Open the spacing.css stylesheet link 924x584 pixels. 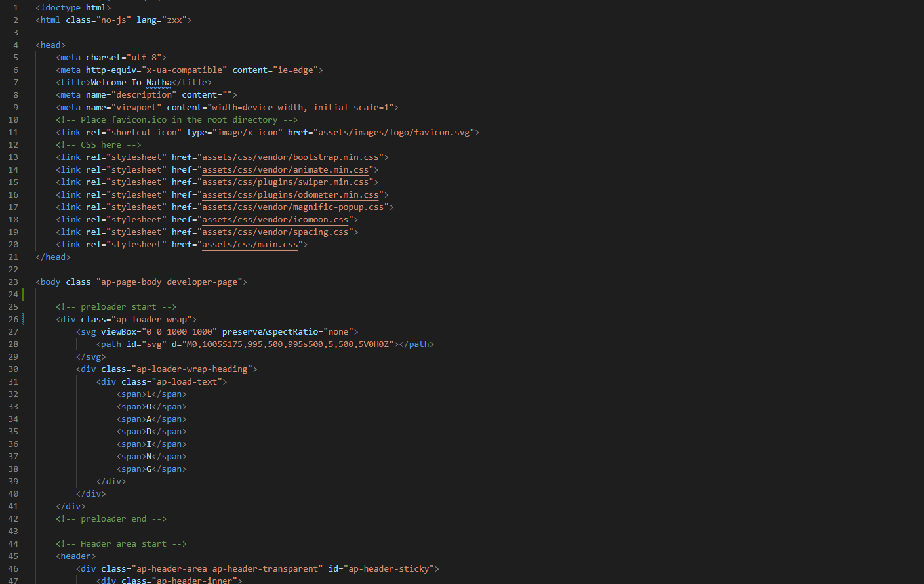pyautogui.click(x=275, y=232)
